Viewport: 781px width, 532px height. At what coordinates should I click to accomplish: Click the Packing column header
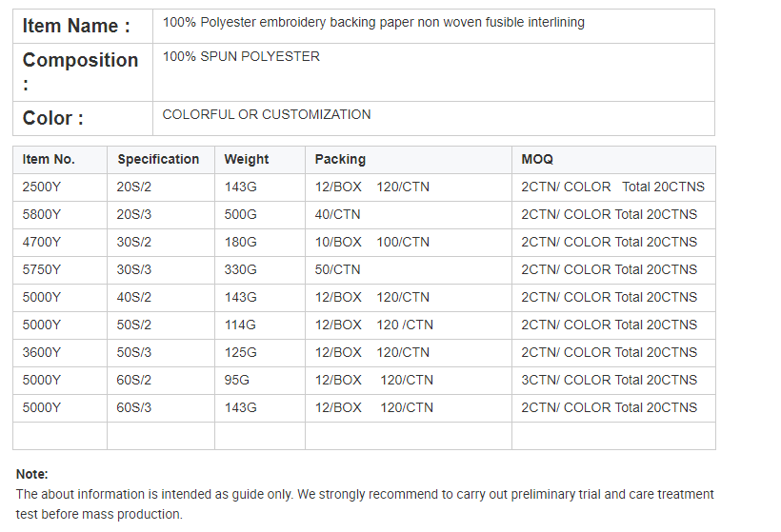pos(340,159)
